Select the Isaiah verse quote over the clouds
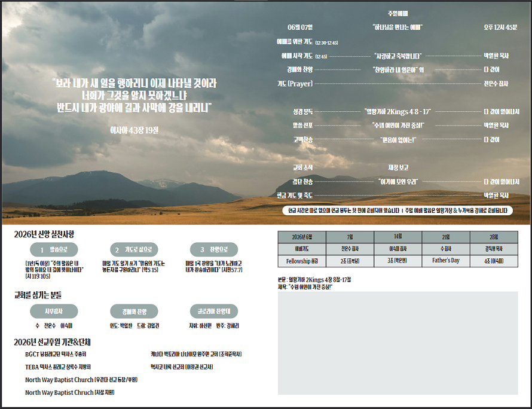Viewport: 532px width, 409px height. [x=134, y=96]
